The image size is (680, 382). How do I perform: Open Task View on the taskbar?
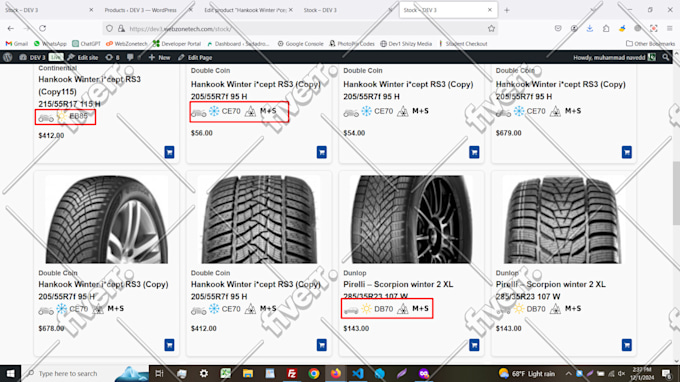pos(159,373)
